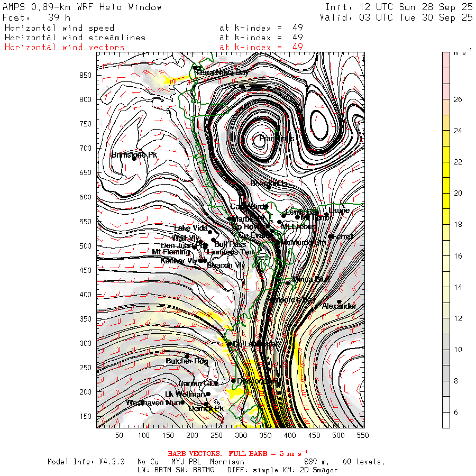This screenshot has width=476, height=476.
Task: Click the m s-1 colorbar units label
Action: [463, 52]
